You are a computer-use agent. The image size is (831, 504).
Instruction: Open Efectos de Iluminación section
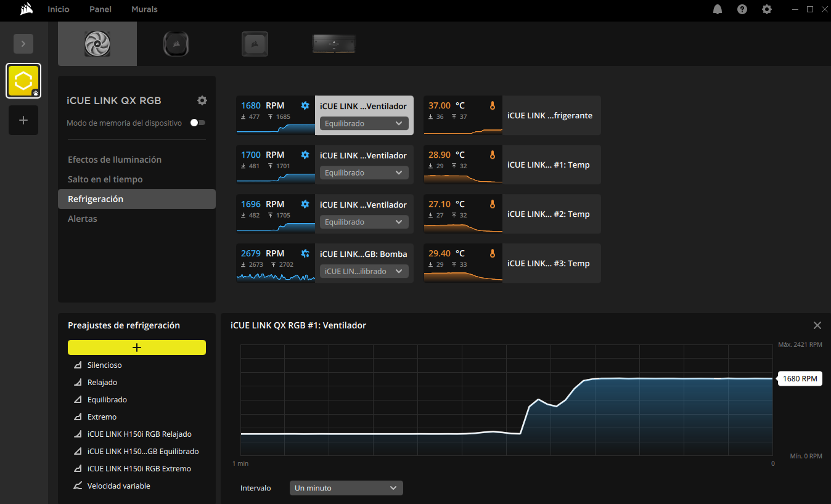tap(137, 160)
